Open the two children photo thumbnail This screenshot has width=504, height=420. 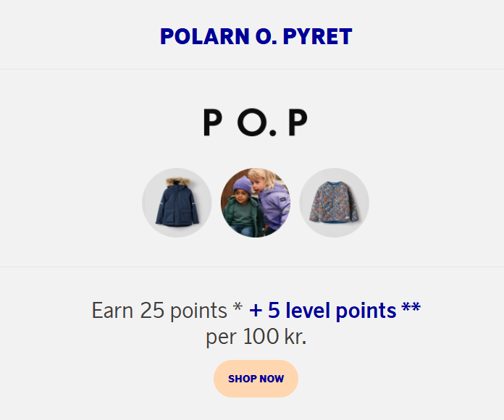pos(255,203)
